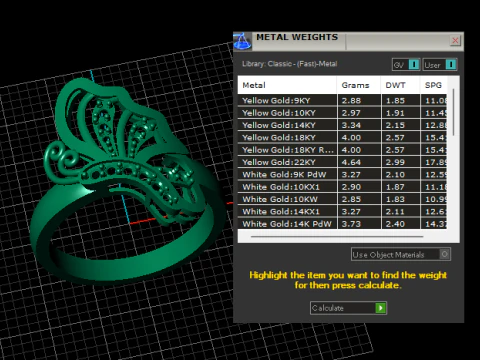Viewport: 480px width, 360px height.
Task: Click the SPG column header
Action: (433, 85)
